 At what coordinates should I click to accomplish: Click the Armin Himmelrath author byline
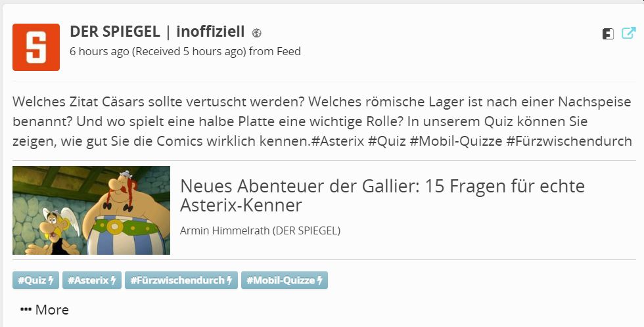[x=260, y=230]
